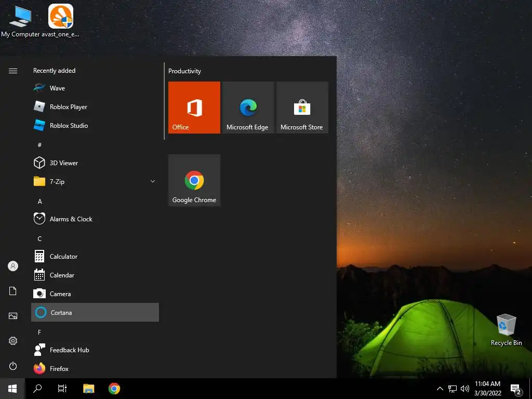Open Pictures from Start sidebar
This screenshot has width=532, height=399.
[13, 316]
